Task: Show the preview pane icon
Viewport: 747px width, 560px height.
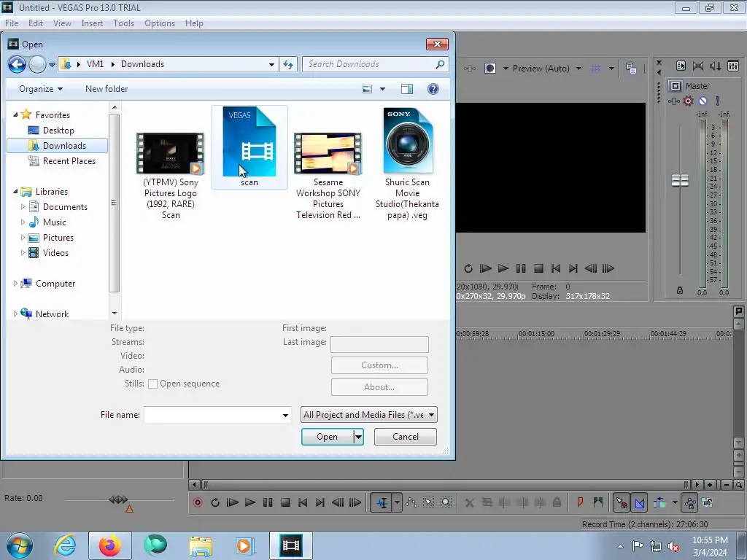Action: point(407,89)
